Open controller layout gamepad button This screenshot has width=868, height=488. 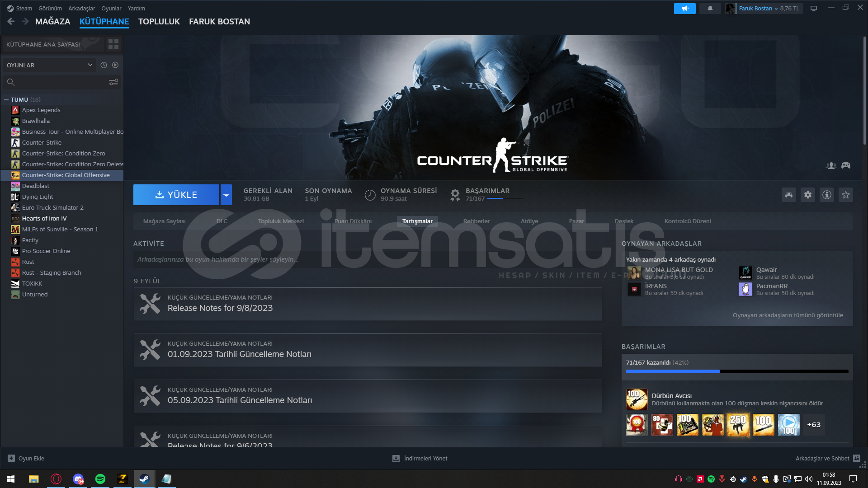788,195
